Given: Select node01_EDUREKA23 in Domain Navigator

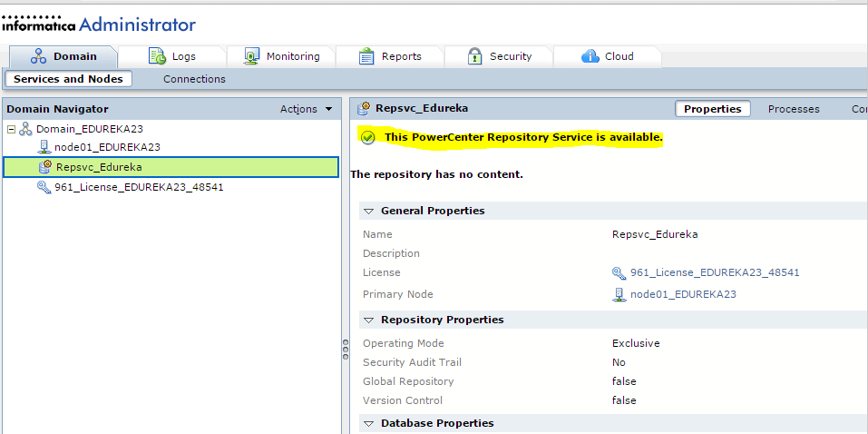Looking at the screenshot, I should point(107,147).
